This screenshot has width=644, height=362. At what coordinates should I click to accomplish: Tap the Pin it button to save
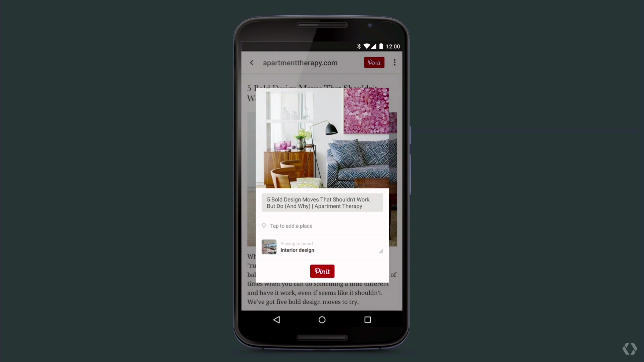coord(322,271)
